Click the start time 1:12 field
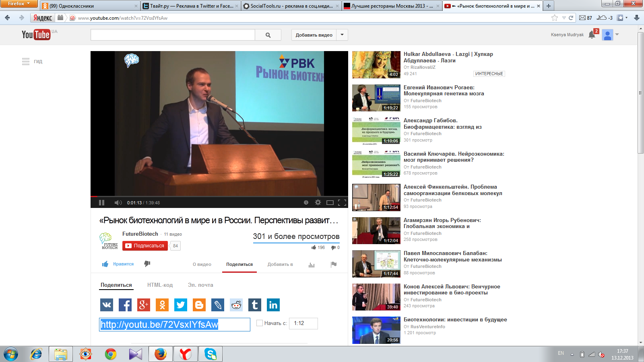 pyautogui.click(x=303, y=323)
